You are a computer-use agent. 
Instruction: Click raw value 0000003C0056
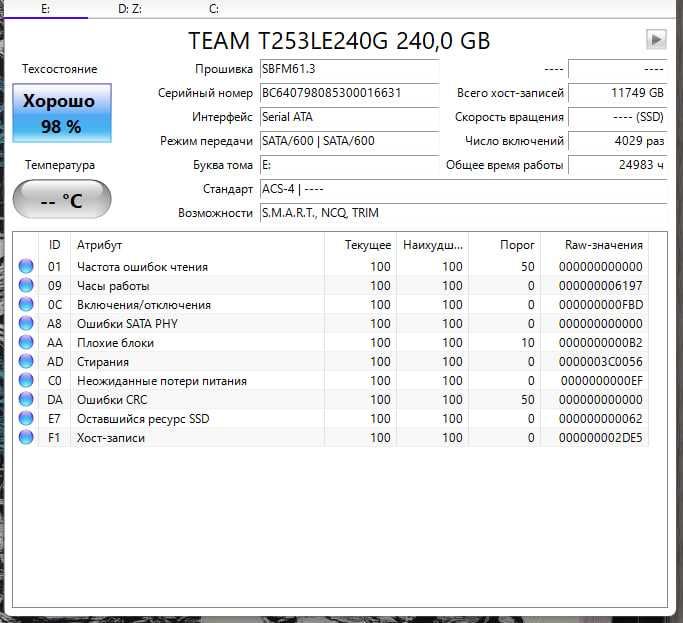(x=601, y=362)
